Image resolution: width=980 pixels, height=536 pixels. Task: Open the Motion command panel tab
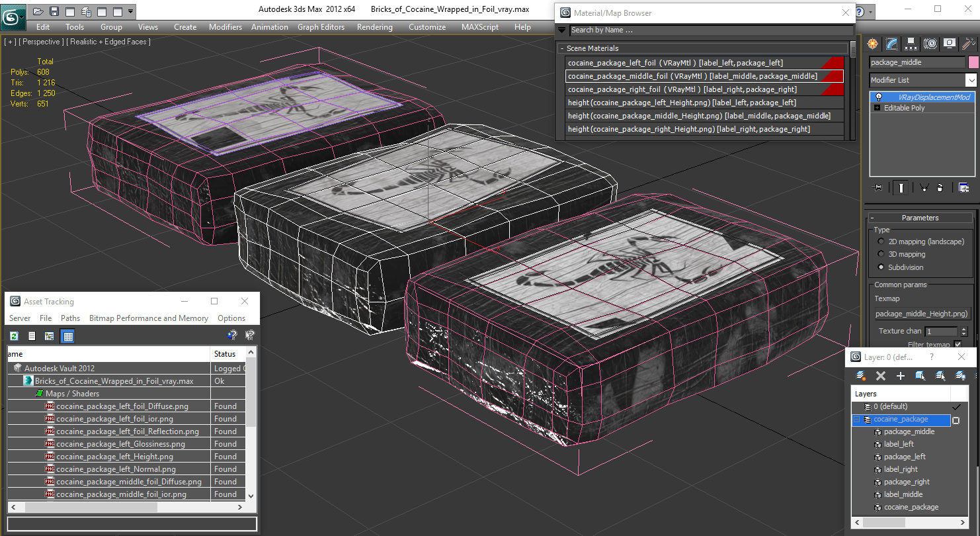(x=930, y=44)
